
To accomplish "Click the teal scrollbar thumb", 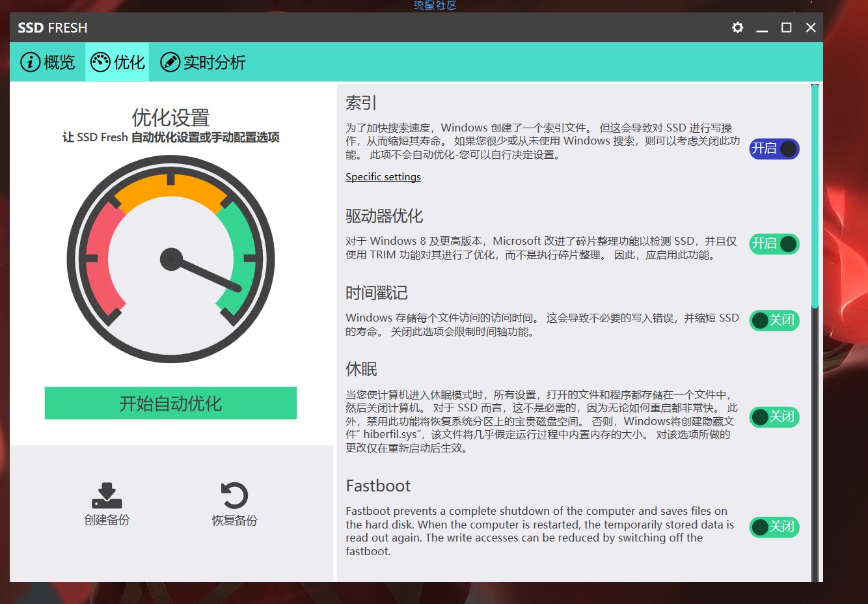I will (x=815, y=195).
